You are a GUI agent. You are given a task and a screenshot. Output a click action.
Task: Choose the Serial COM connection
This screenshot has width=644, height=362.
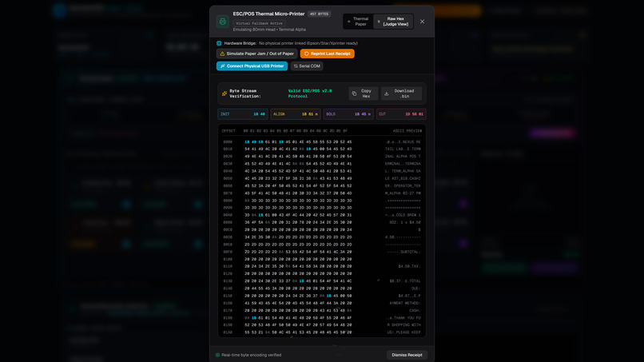(x=307, y=66)
